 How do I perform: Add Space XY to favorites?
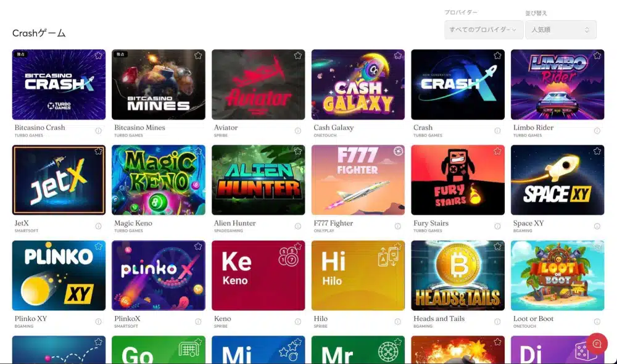597,151
